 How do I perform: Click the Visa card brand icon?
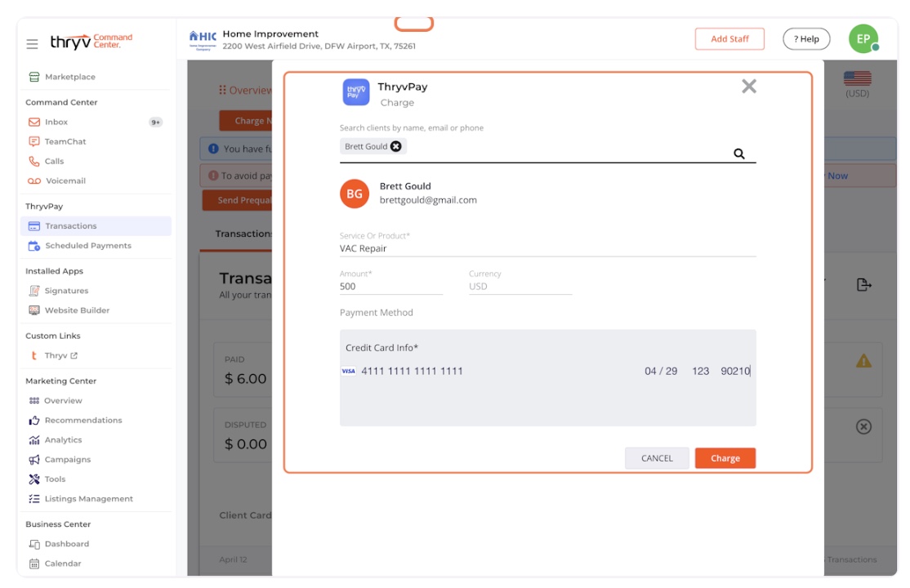click(348, 371)
